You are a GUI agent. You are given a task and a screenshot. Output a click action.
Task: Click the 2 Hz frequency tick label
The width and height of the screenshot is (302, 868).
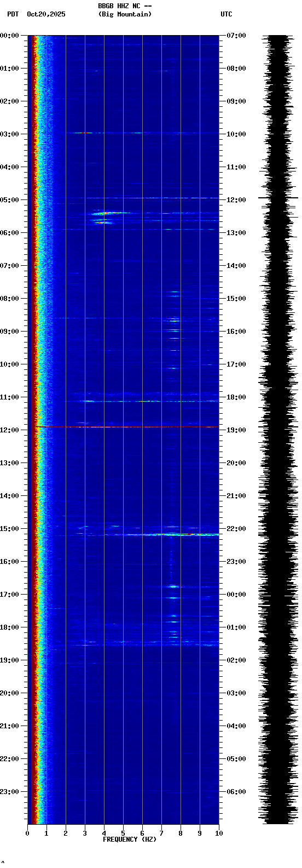click(x=66, y=833)
